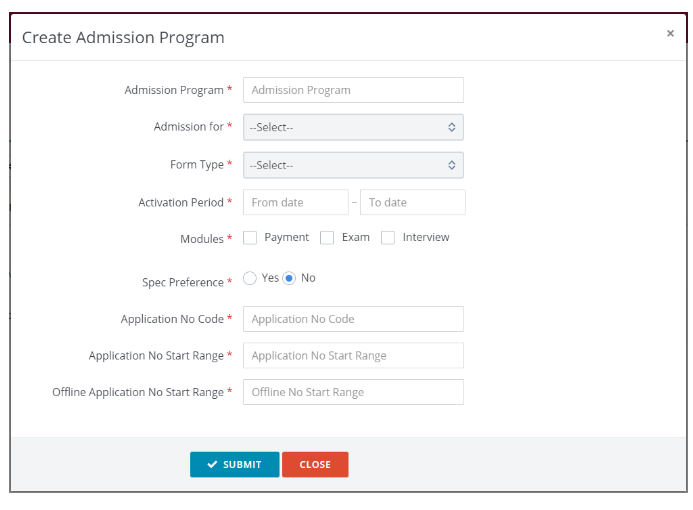Screen dimensions: 693x510
Task: Check the Interview module checkbox
Action: [388, 238]
